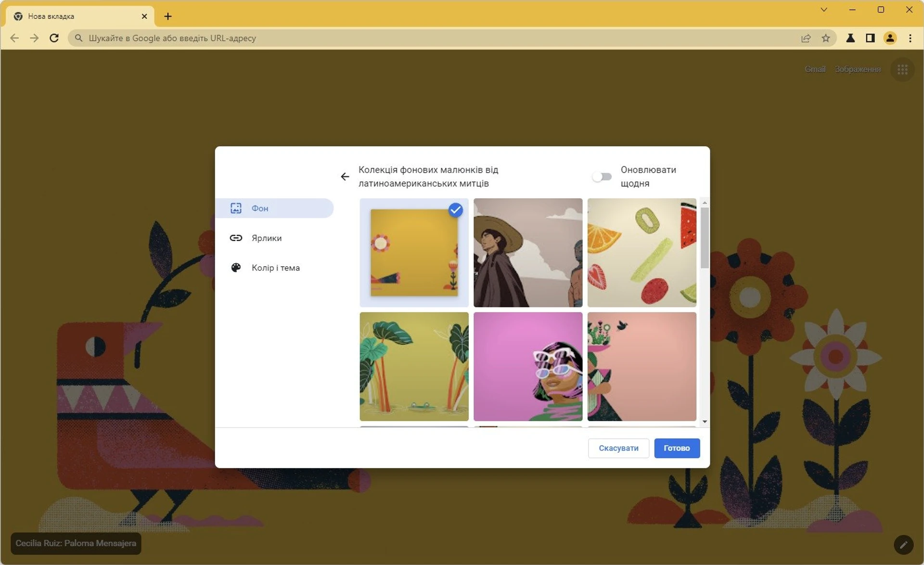Open the Chrome three-dot menu
924x565 pixels.
pos(911,38)
